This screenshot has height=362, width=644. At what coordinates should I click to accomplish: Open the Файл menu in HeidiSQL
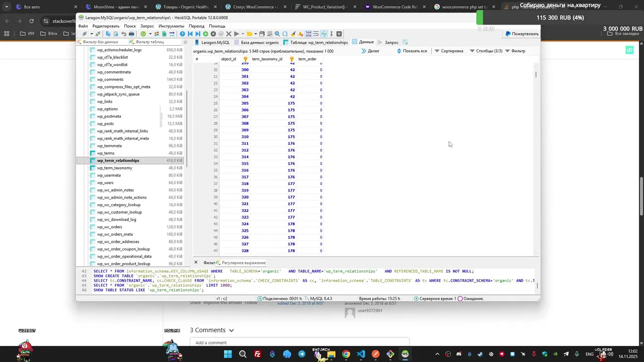coord(83,26)
